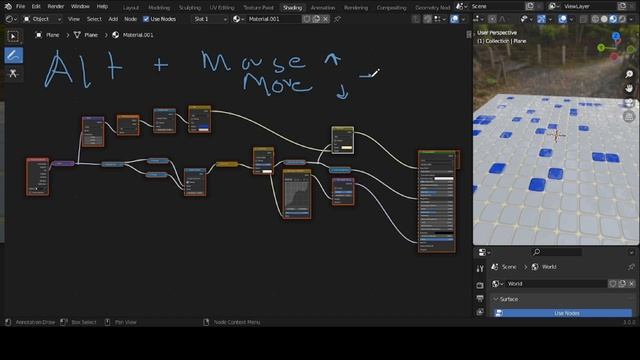Open the Scene browse dropdown
This screenshot has height=360, width=640.
[462, 6]
